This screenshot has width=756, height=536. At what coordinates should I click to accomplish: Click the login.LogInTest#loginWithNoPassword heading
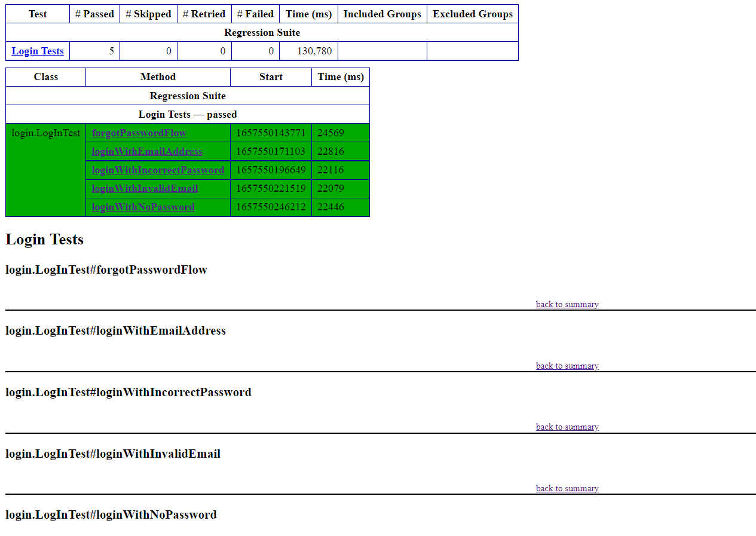111,514
